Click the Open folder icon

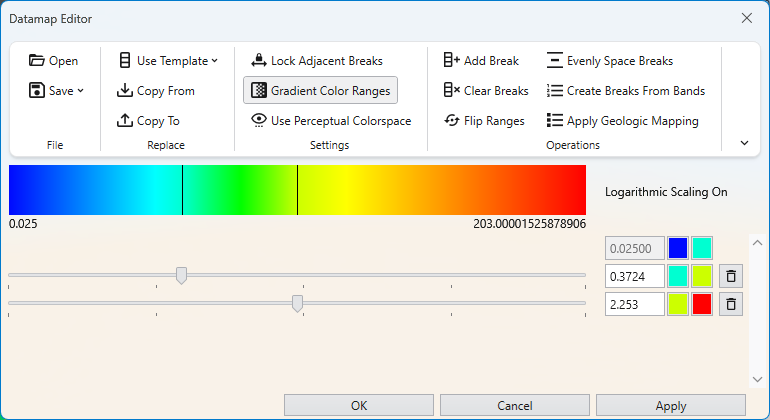click(36, 61)
